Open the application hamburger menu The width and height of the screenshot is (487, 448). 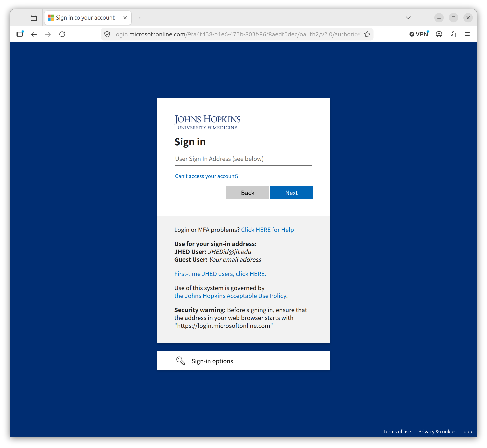pos(467,34)
